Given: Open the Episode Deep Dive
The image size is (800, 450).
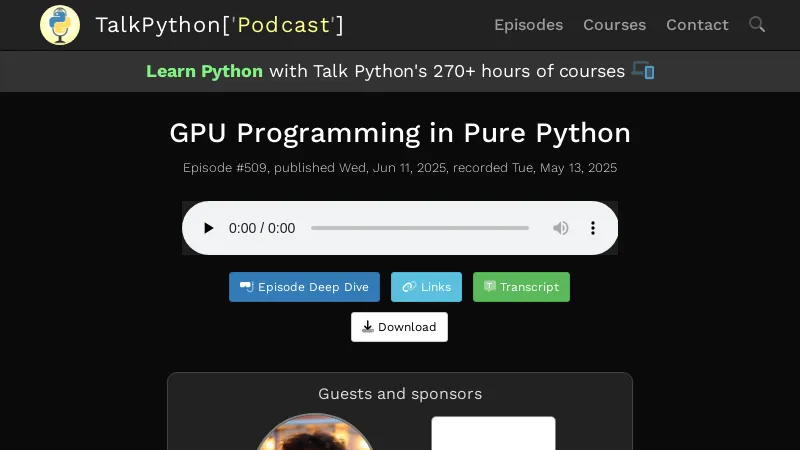Looking at the screenshot, I should [x=304, y=287].
